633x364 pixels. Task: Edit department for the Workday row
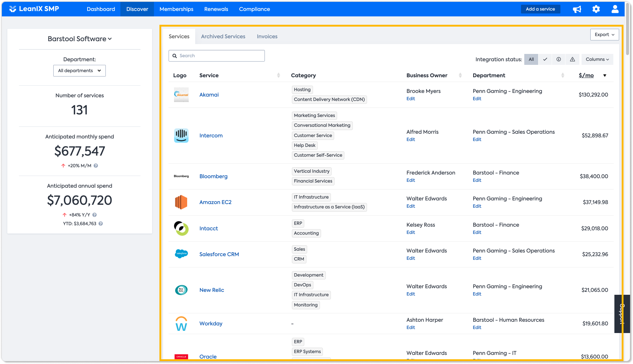[x=477, y=328]
